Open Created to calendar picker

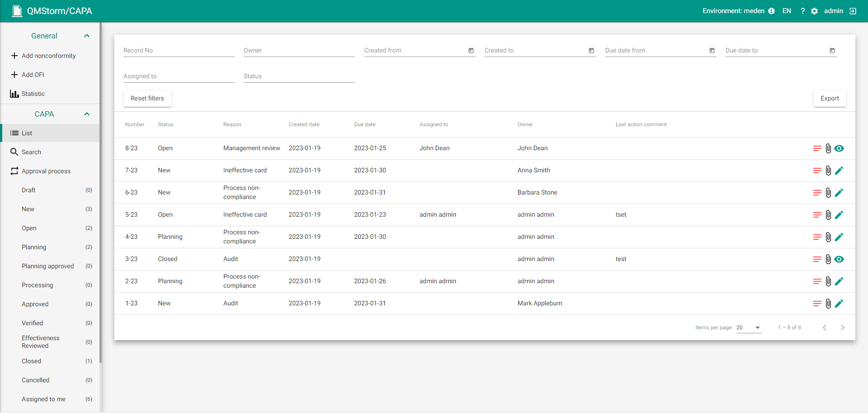[x=591, y=50]
